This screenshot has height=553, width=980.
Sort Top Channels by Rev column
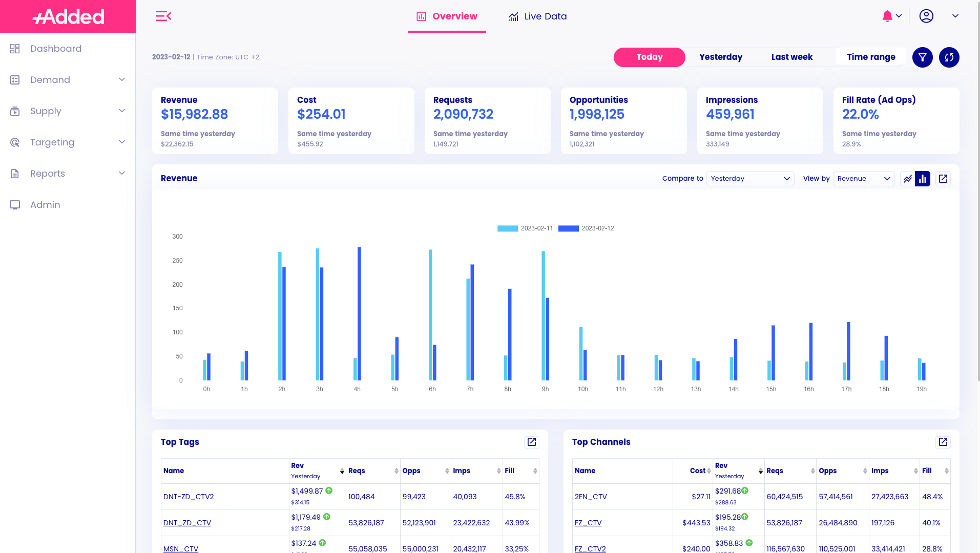tap(761, 471)
